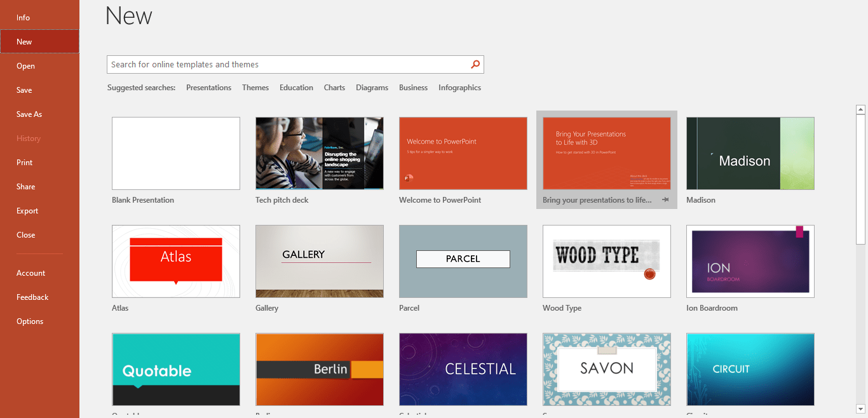Select the Tech pitch deck template
This screenshot has width=868, height=418.
(320, 153)
